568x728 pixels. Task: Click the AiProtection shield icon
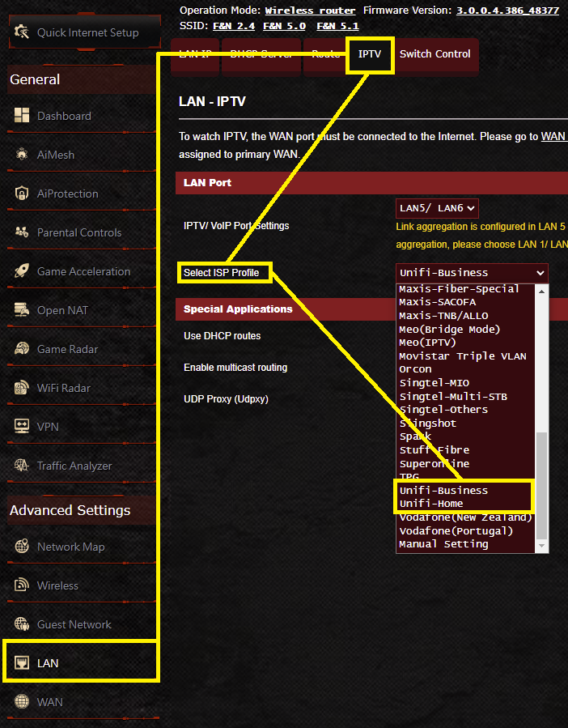point(22,194)
